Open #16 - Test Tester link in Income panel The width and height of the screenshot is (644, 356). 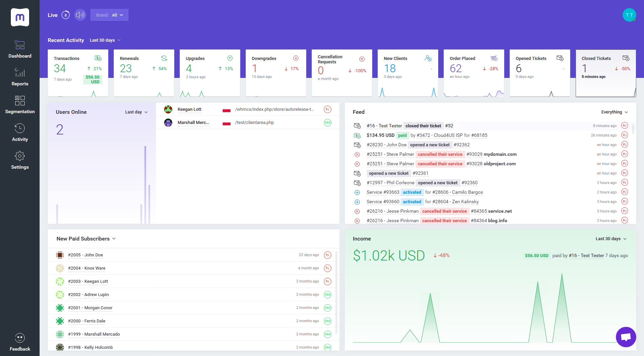586,256
